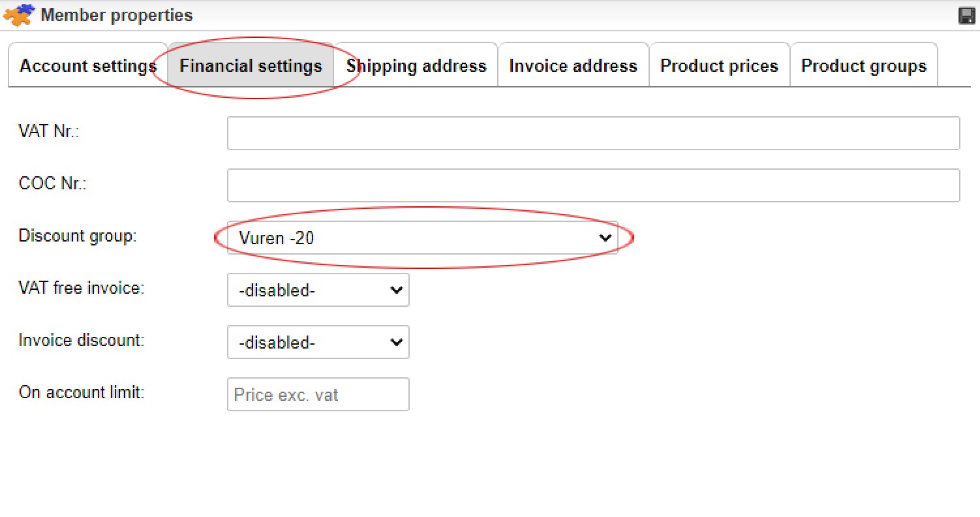980x517 pixels.
Task: Open the Invoice discount dropdown
Action: click(x=396, y=342)
